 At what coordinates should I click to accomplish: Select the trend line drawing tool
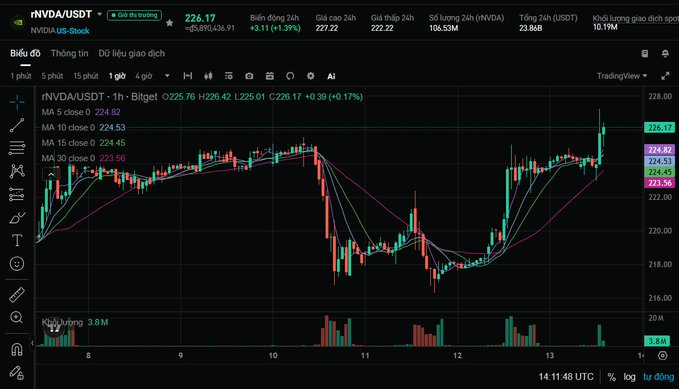click(x=17, y=125)
